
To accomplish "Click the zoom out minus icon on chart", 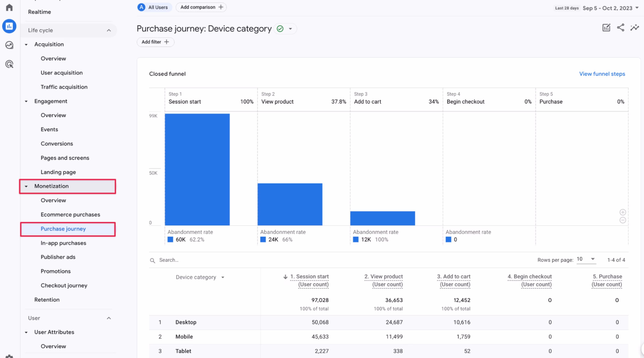I will pyautogui.click(x=623, y=220).
